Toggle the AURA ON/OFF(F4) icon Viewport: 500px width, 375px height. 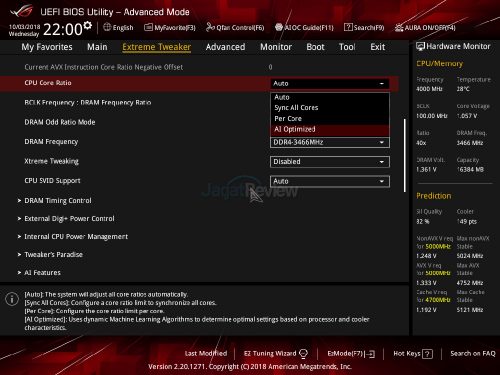[x=399, y=28]
